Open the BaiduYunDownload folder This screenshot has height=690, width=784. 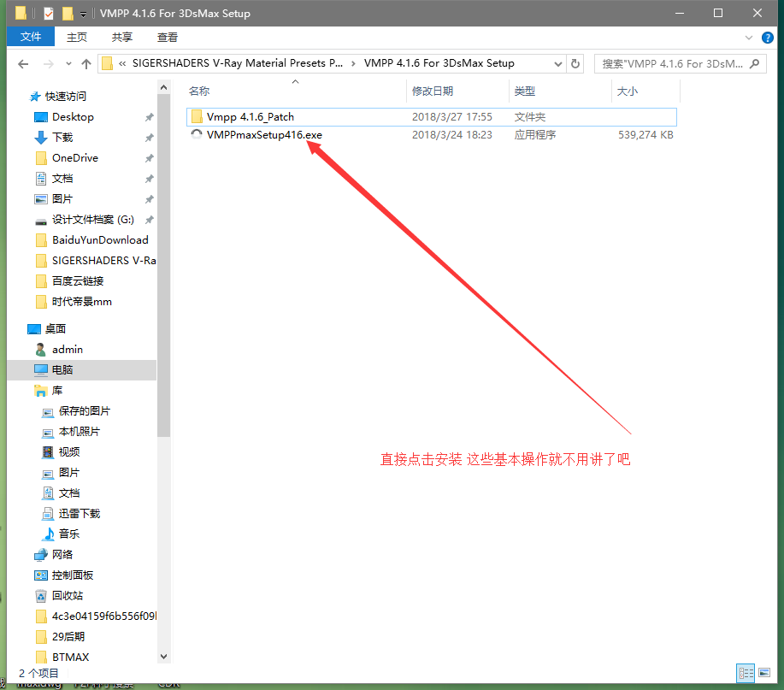pos(100,240)
